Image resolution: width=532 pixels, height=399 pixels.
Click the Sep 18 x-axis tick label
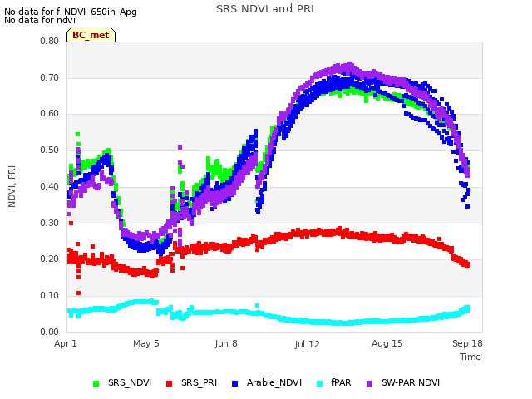[467, 343]
